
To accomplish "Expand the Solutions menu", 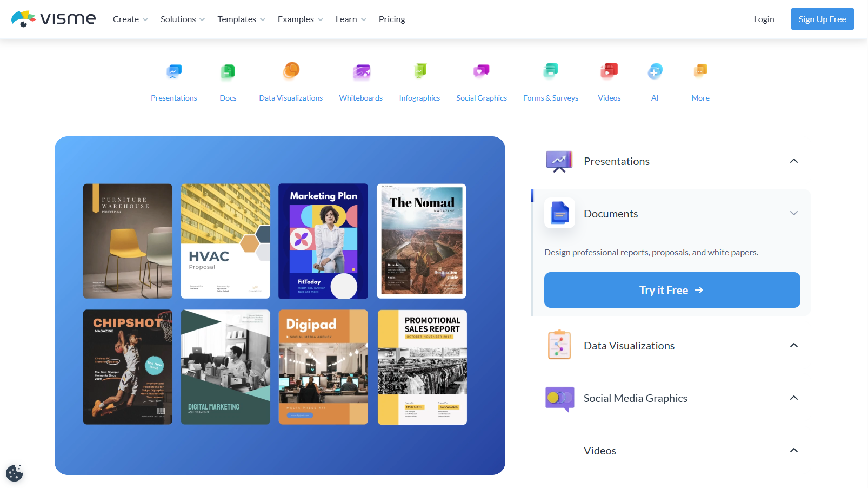I will pyautogui.click(x=183, y=19).
